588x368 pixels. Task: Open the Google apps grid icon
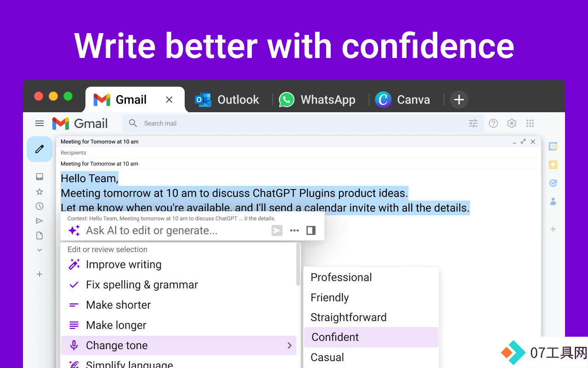pyautogui.click(x=530, y=123)
